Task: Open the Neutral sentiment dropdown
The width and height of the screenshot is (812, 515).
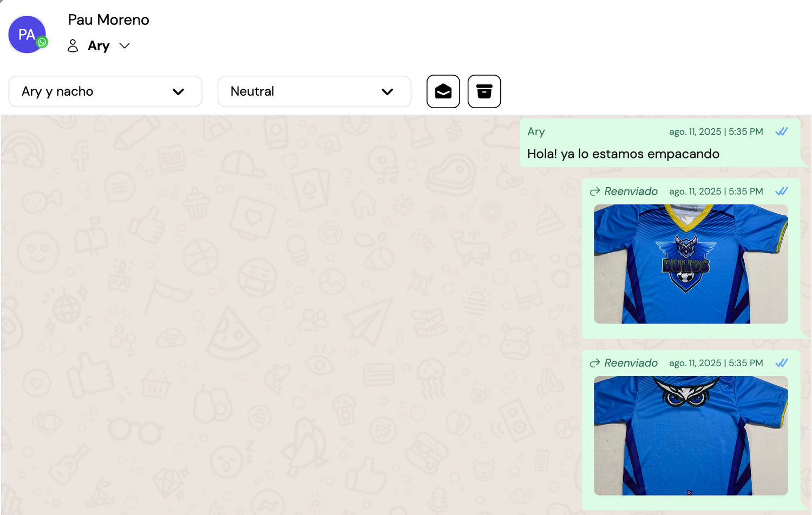Action: tap(315, 91)
